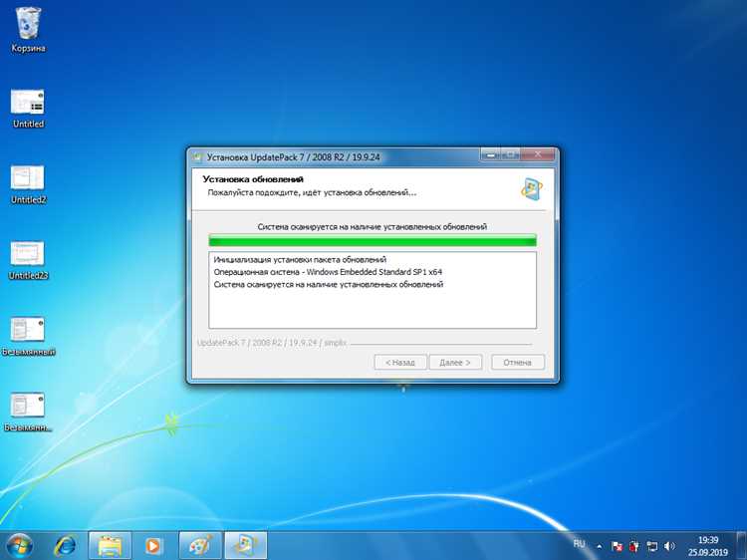The height and width of the screenshot is (560, 747).
Task: Click the disabled Далее button
Action: [x=455, y=363]
